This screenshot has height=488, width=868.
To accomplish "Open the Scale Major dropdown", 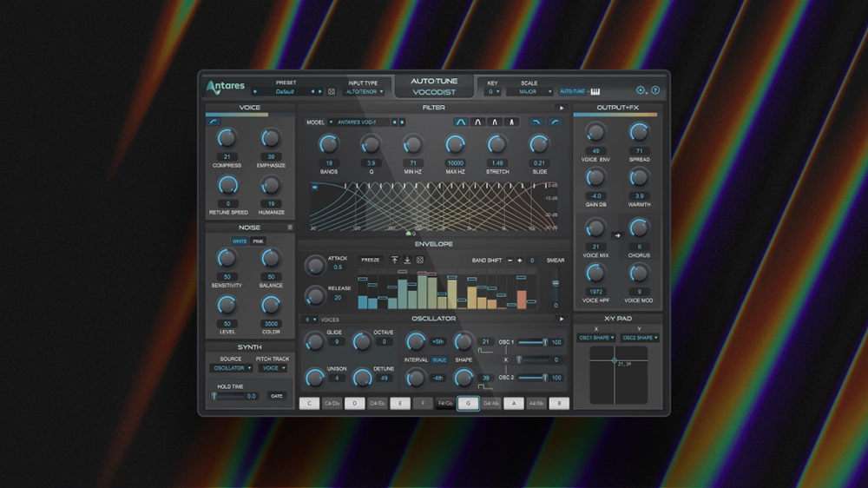I will click(x=529, y=92).
